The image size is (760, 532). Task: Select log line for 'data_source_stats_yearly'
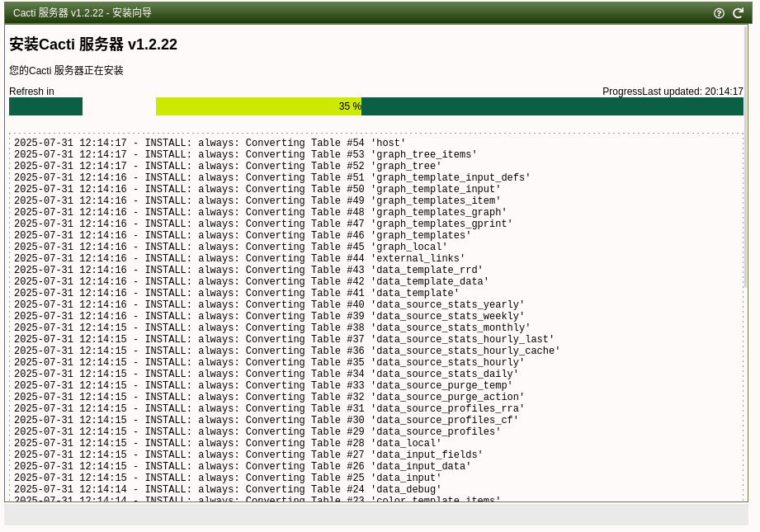pos(269,304)
